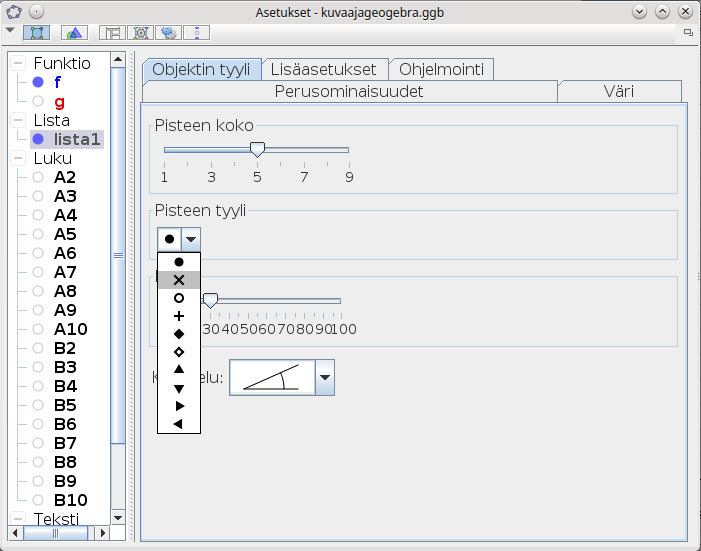Choose the hollow circle point style
Screen dimensions: 701x551
pyautogui.click(x=179, y=298)
